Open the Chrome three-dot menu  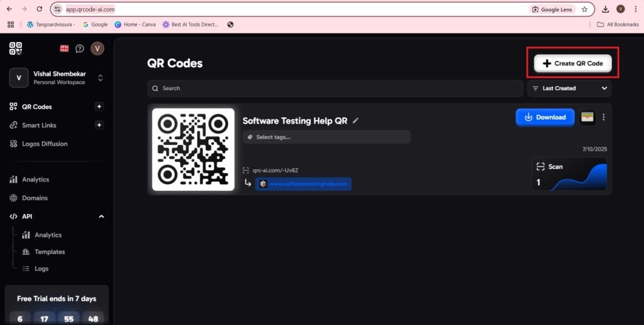click(635, 9)
